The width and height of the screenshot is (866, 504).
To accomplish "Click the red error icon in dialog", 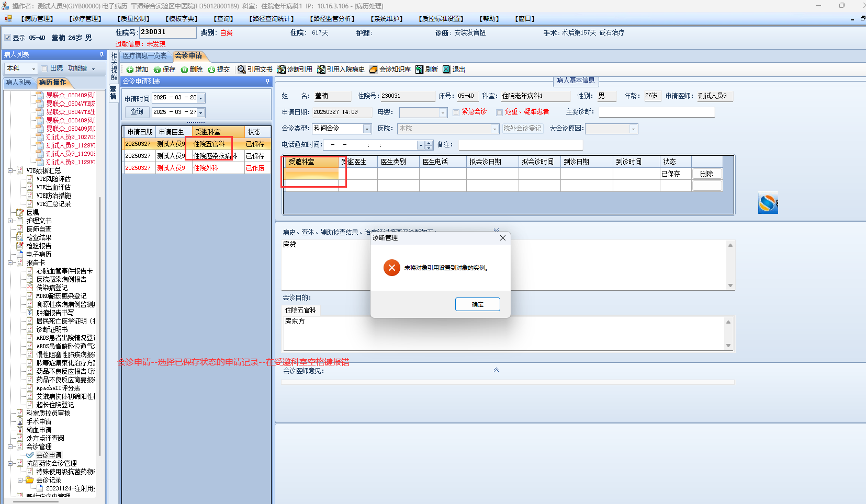I will [392, 268].
